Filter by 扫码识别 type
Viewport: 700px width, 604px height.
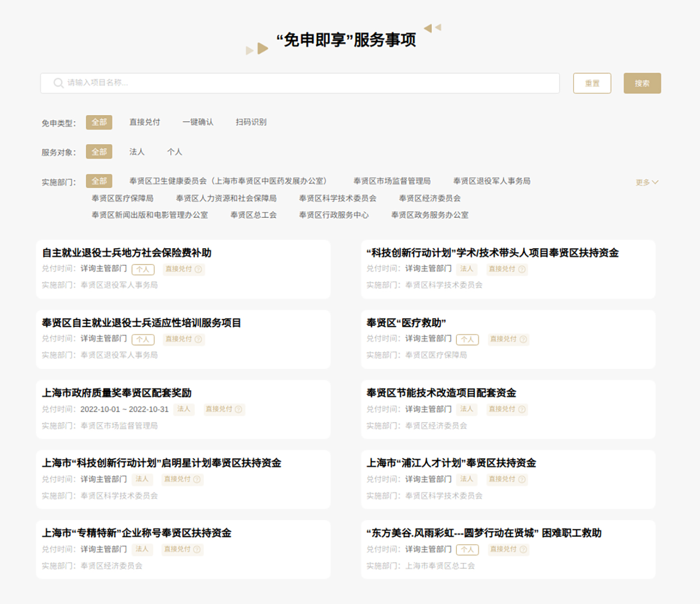point(251,122)
